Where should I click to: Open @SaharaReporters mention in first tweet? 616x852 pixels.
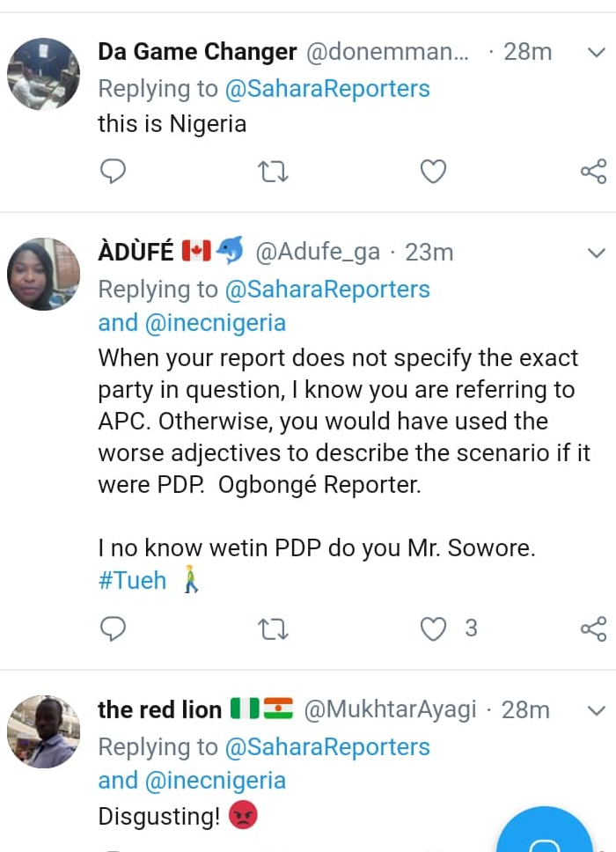(x=327, y=89)
